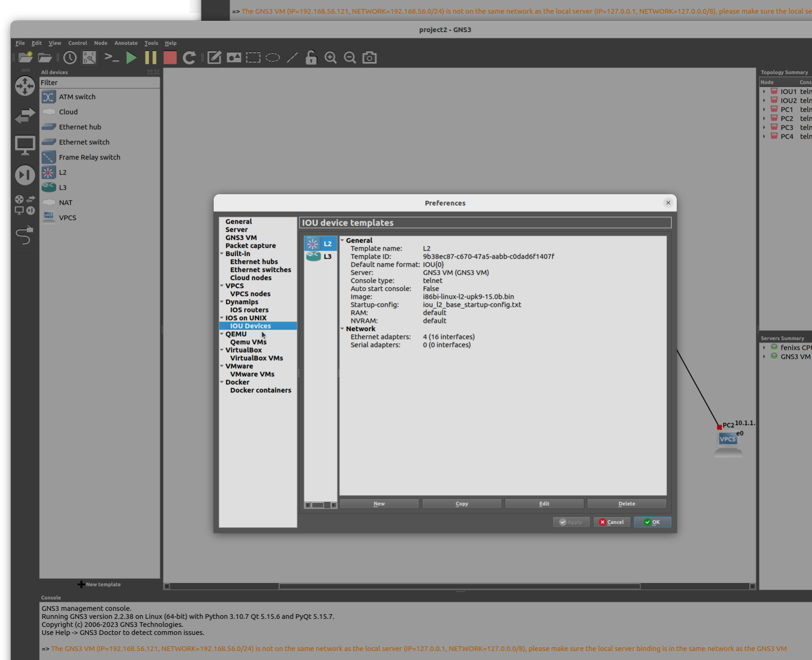Browse all devices icon in sidebar
The width and height of the screenshot is (812, 660).
(x=25, y=205)
